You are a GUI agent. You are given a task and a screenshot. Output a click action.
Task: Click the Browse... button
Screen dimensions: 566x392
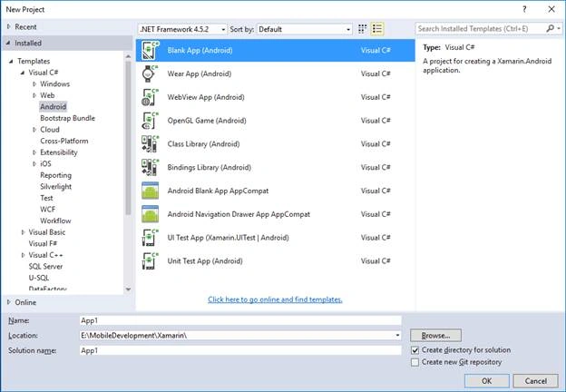coord(435,336)
